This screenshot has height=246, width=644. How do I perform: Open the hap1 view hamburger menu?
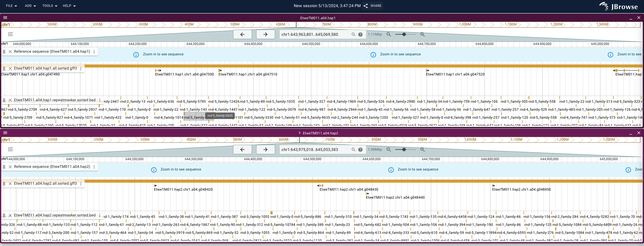pyautogui.click(x=5, y=18)
